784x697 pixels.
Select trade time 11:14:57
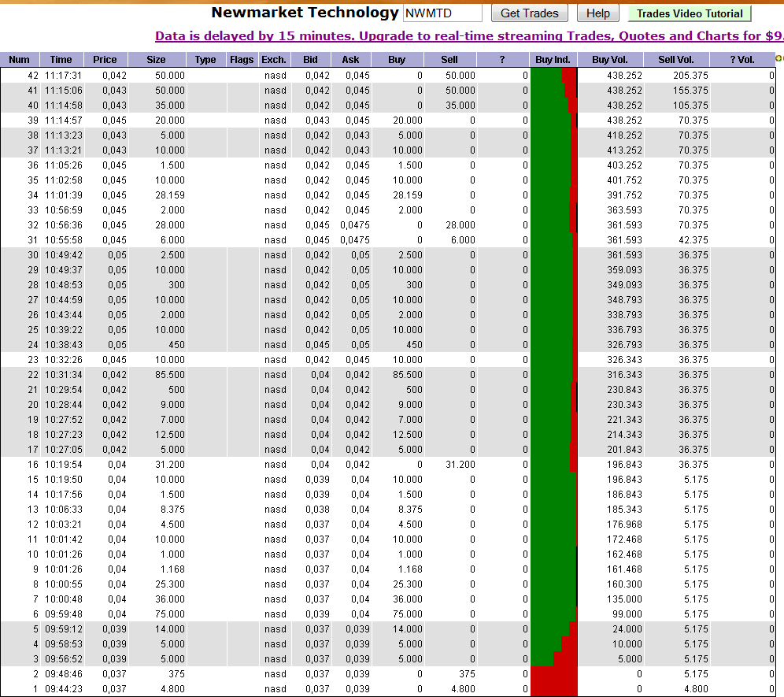pyautogui.click(x=63, y=120)
